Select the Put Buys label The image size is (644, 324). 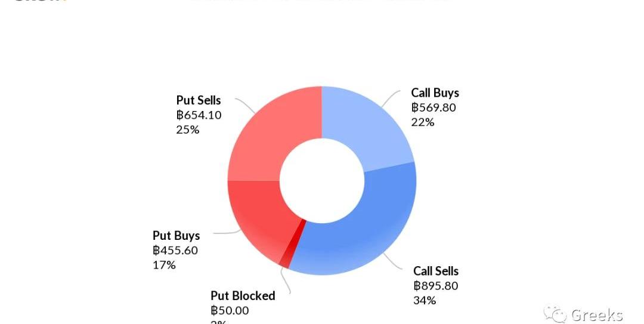coord(177,236)
